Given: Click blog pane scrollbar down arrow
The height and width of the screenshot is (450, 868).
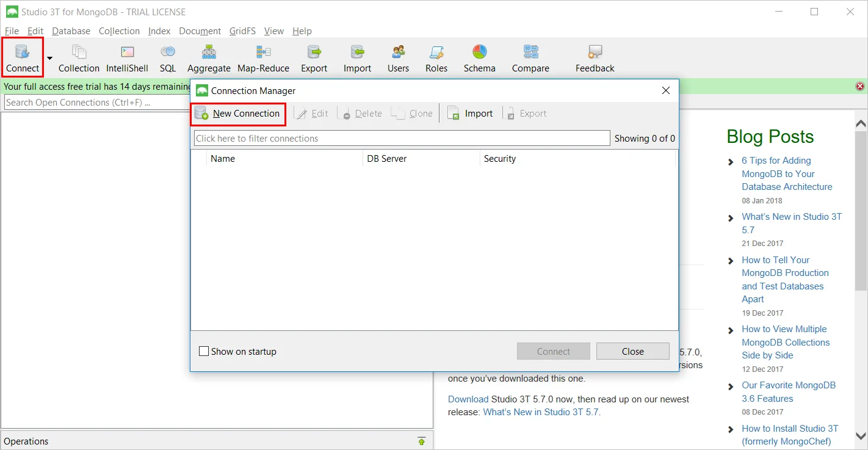Looking at the screenshot, I should point(861,435).
